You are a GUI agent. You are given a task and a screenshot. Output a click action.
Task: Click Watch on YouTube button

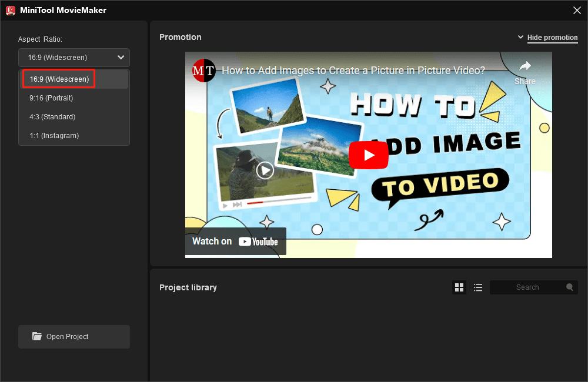[x=236, y=242]
